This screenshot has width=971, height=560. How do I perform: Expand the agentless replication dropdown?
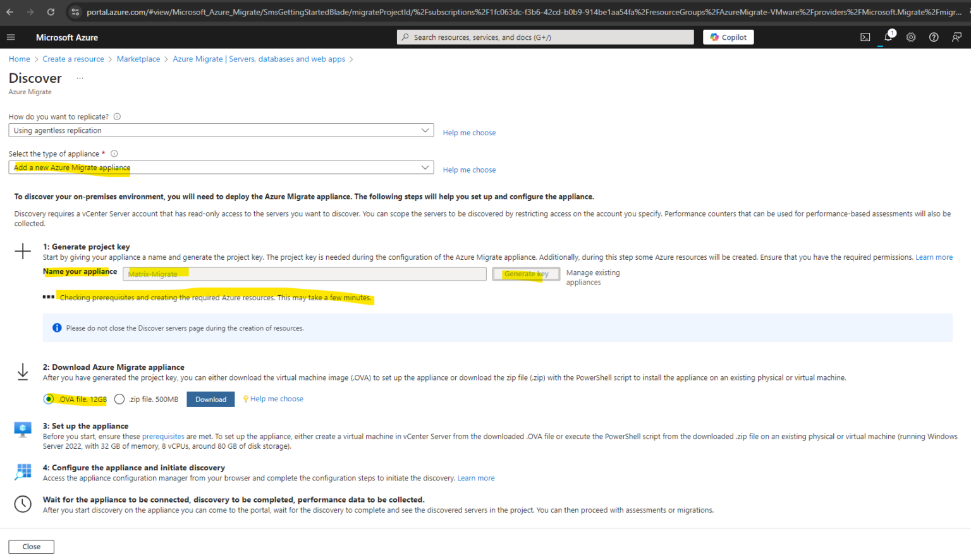pos(221,130)
